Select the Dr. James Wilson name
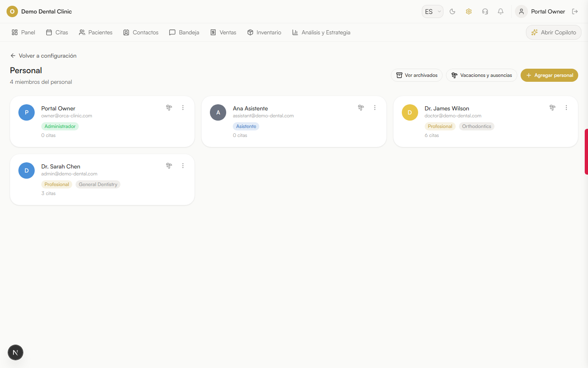The height and width of the screenshot is (368, 588). coord(447,108)
